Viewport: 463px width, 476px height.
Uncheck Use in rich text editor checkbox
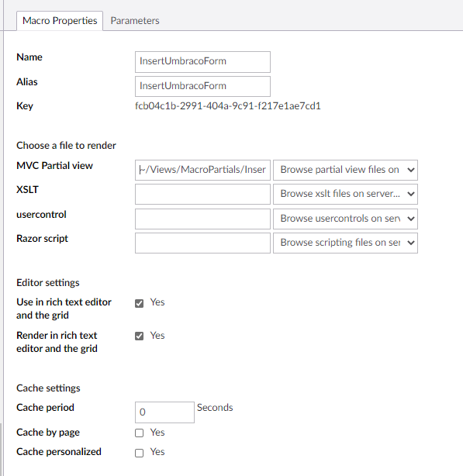[x=139, y=303]
